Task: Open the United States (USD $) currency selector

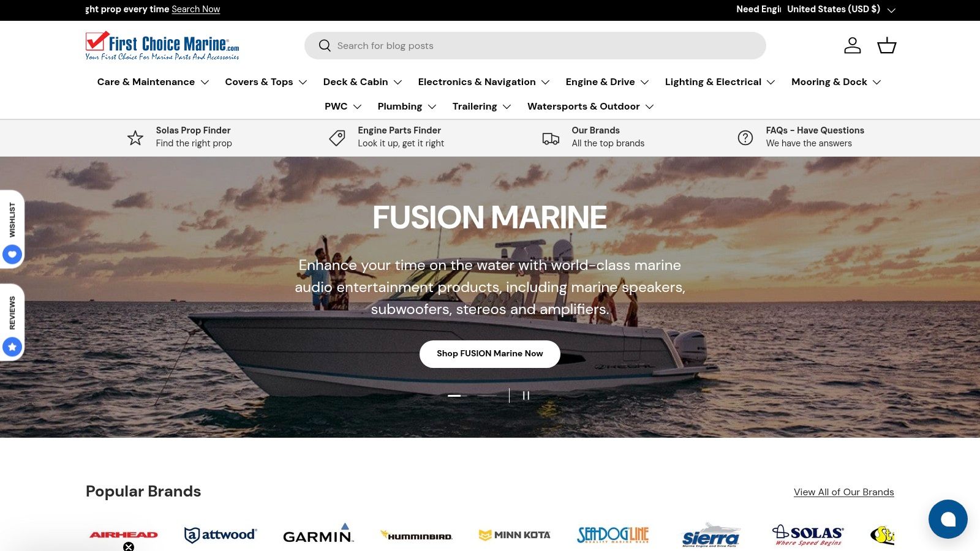Action: (841, 9)
